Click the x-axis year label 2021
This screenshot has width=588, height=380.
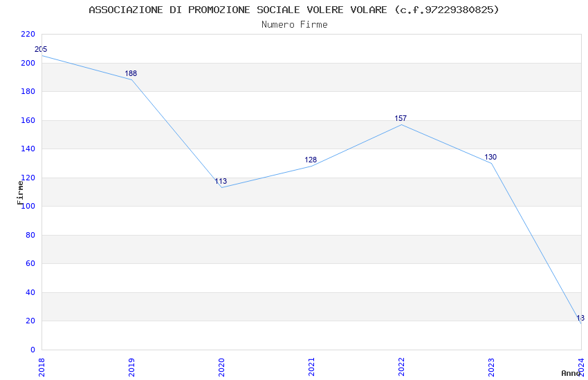(311, 368)
